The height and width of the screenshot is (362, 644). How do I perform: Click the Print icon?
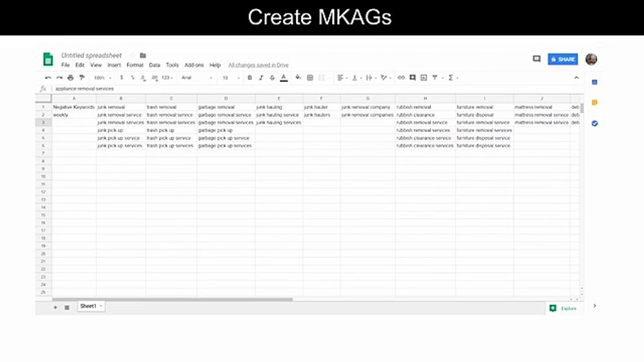pyautogui.click(x=70, y=78)
